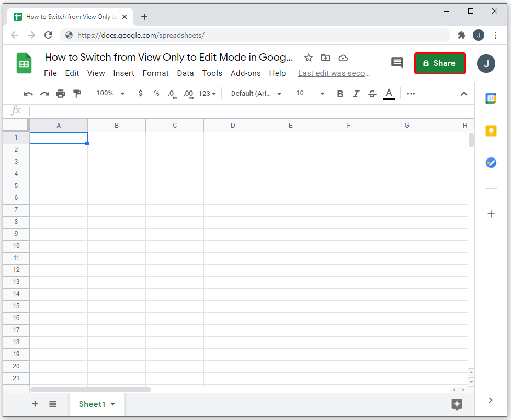This screenshot has width=511, height=420.
Task: Open Google Tasks side panel
Action: point(491,163)
